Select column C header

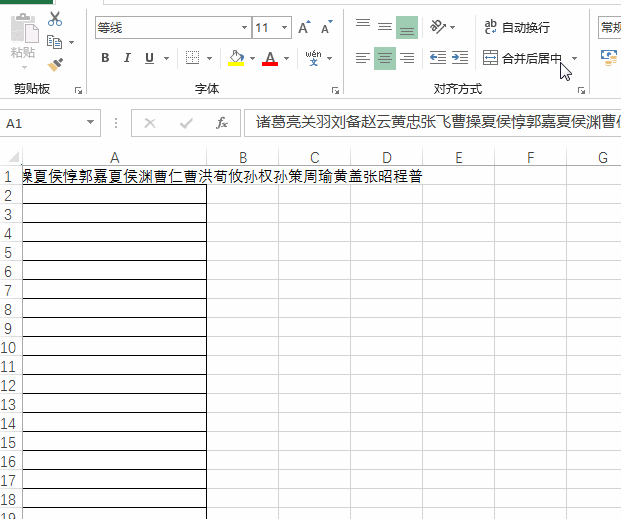pos(314,158)
